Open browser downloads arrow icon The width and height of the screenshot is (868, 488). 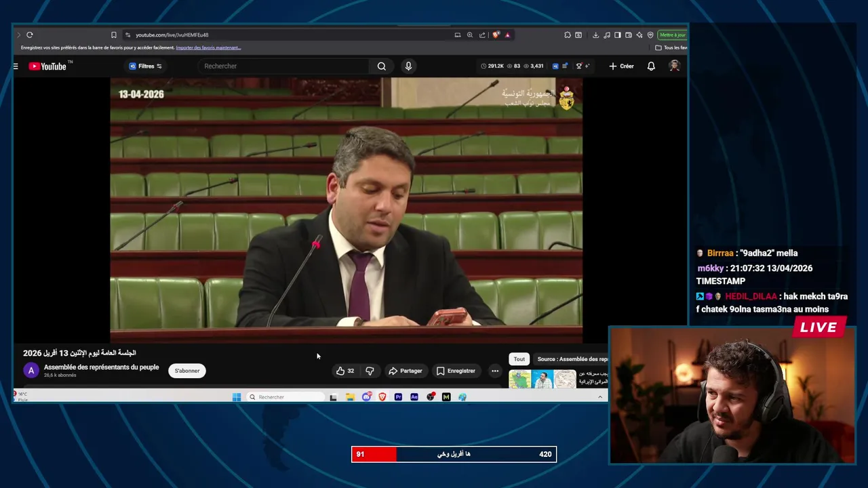(x=595, y=35)
